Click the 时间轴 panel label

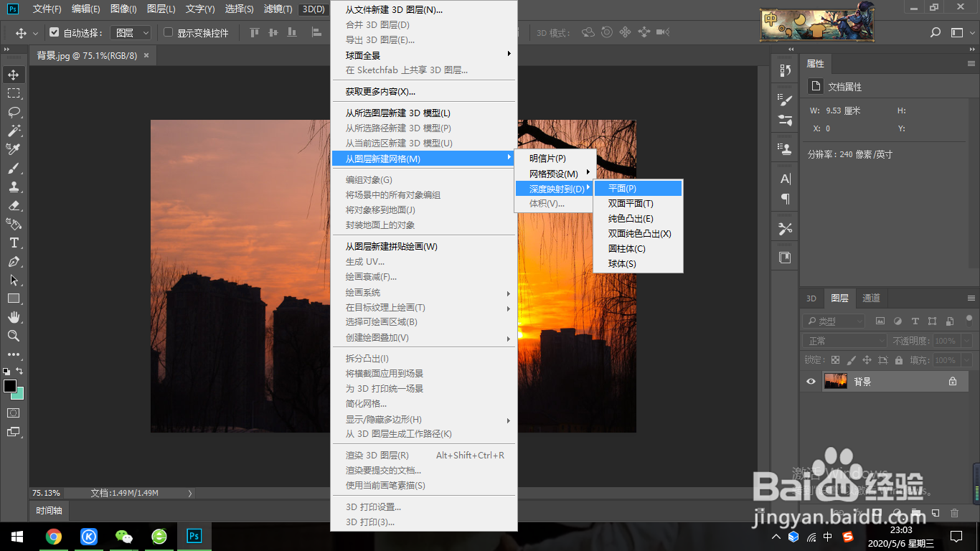click(x=50, y=511)
